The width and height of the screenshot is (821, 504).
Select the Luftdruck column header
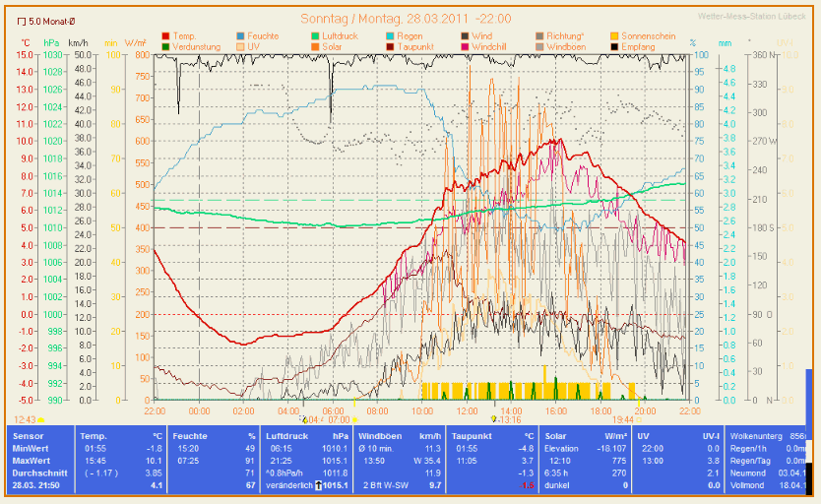pos(285,435)
